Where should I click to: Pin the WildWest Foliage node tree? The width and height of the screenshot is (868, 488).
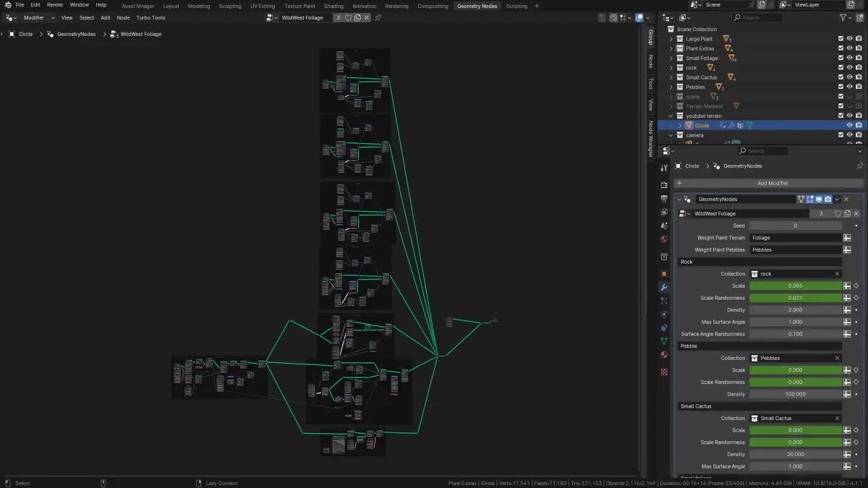[378, 17]
